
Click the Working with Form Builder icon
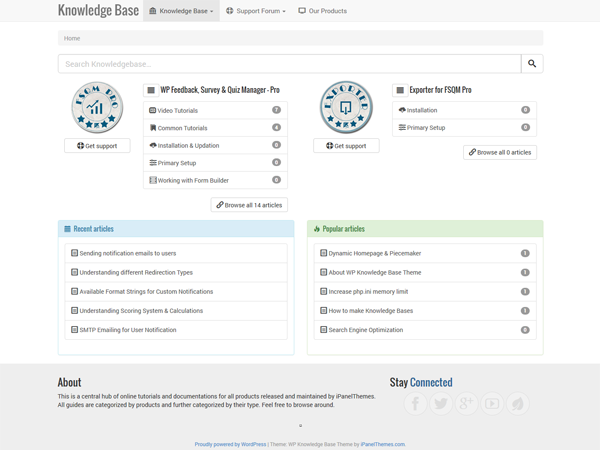point(153,180)
